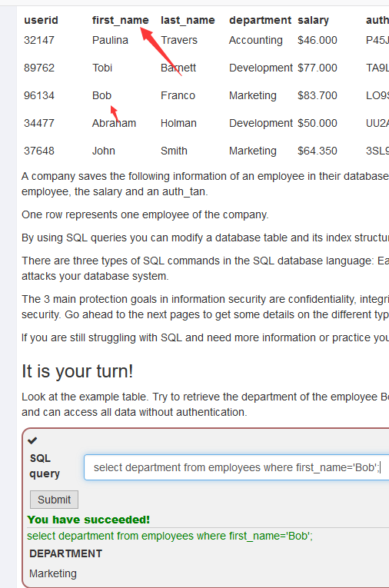
Task: Click userid cell 37648
Action: [x=39, y=151]
